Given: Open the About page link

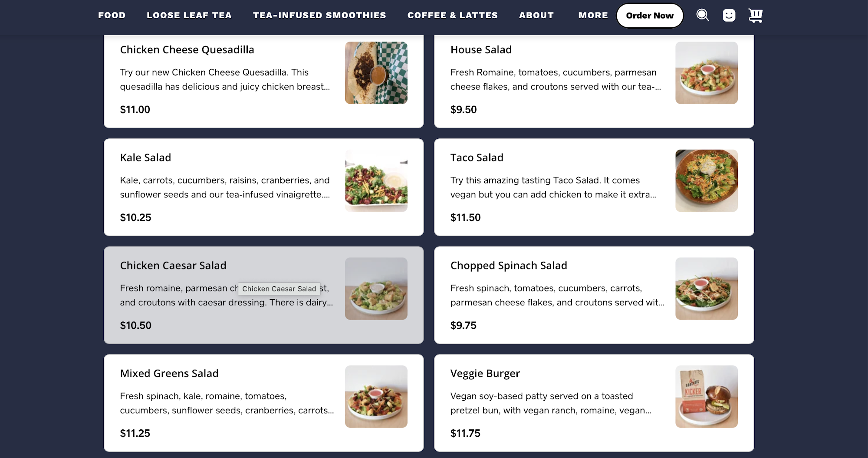Looking at the screenshot, I should click(536, 15).
